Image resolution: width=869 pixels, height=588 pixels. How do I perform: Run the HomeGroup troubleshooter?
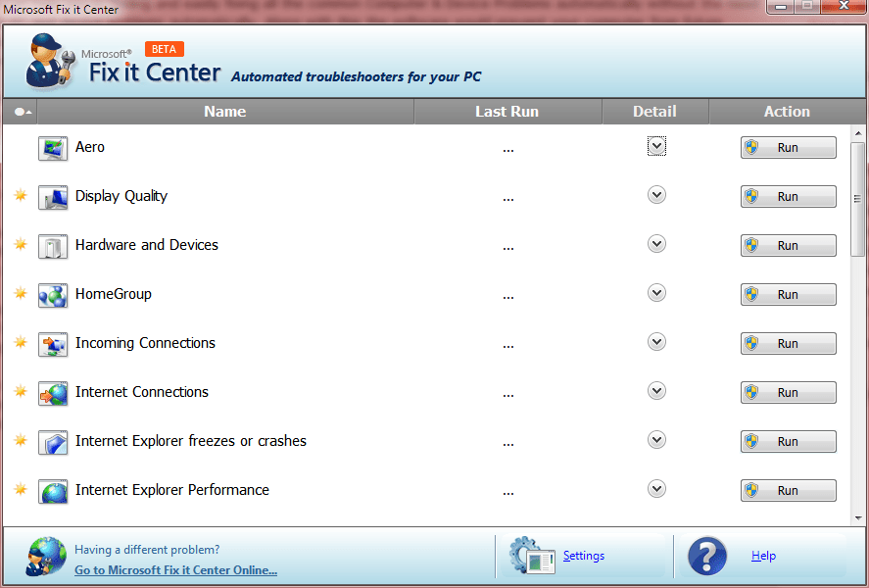788,294
